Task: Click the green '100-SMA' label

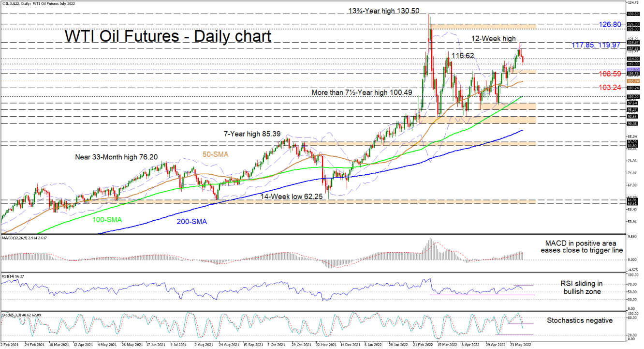Action: [x=106, y=220]
